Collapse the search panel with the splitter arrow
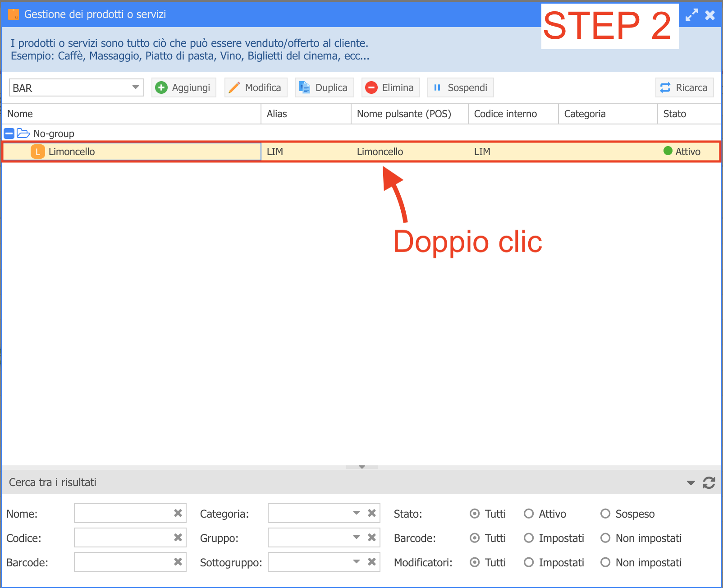Viewport: 723px width, 588px height. pyautogui.click(x=362, y=467)
